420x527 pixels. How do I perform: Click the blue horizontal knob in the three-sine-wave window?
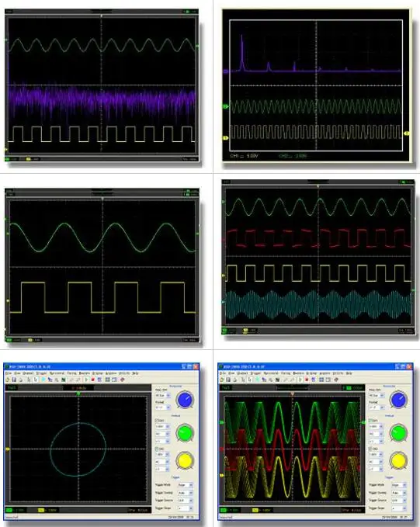(x=398, y=399)
